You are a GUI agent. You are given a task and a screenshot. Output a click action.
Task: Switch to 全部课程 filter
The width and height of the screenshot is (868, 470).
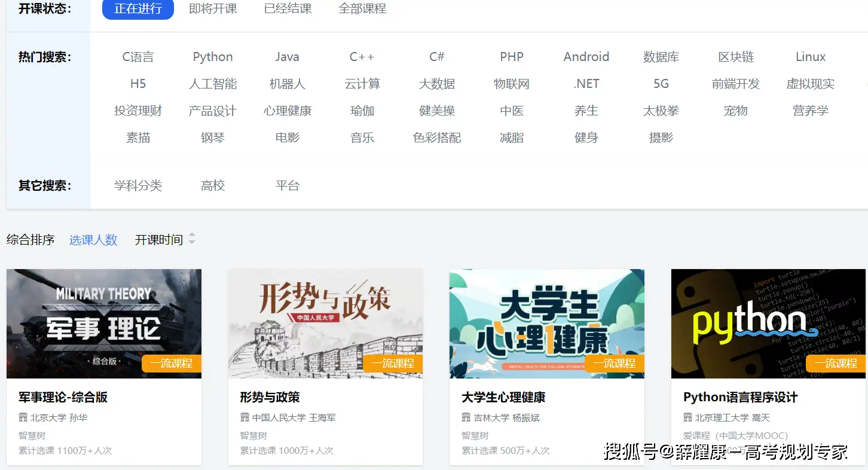pyautogui.click(x=362, y=9)
